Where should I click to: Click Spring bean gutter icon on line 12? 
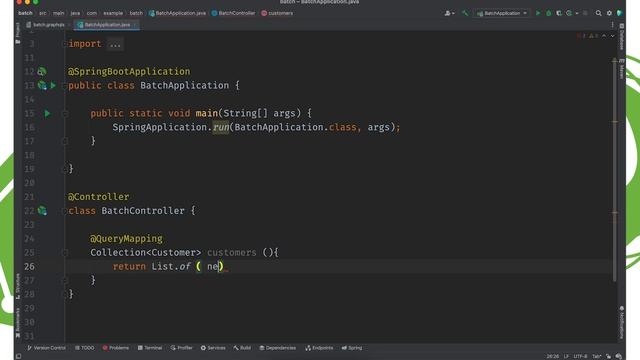42,71
